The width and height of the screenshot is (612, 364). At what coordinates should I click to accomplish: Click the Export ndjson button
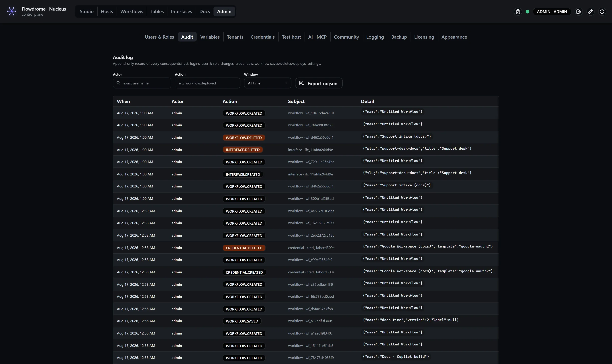tap(319, 83)
